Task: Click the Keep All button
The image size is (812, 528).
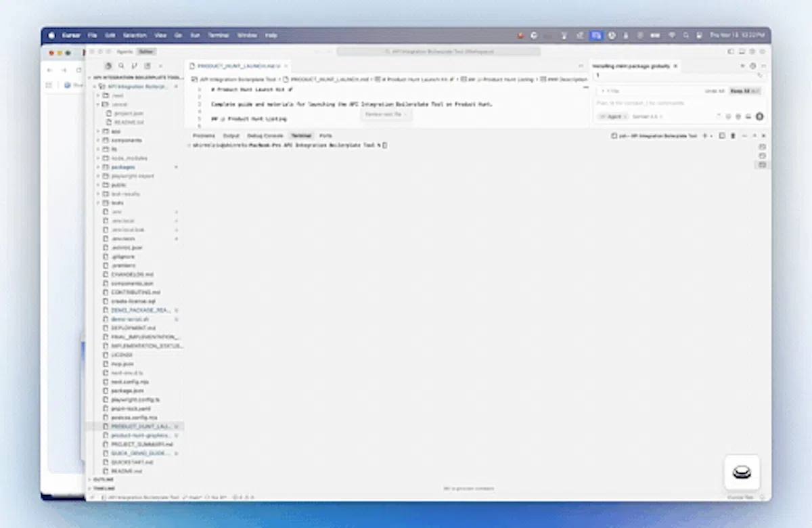Action: (x=745, y=91)
